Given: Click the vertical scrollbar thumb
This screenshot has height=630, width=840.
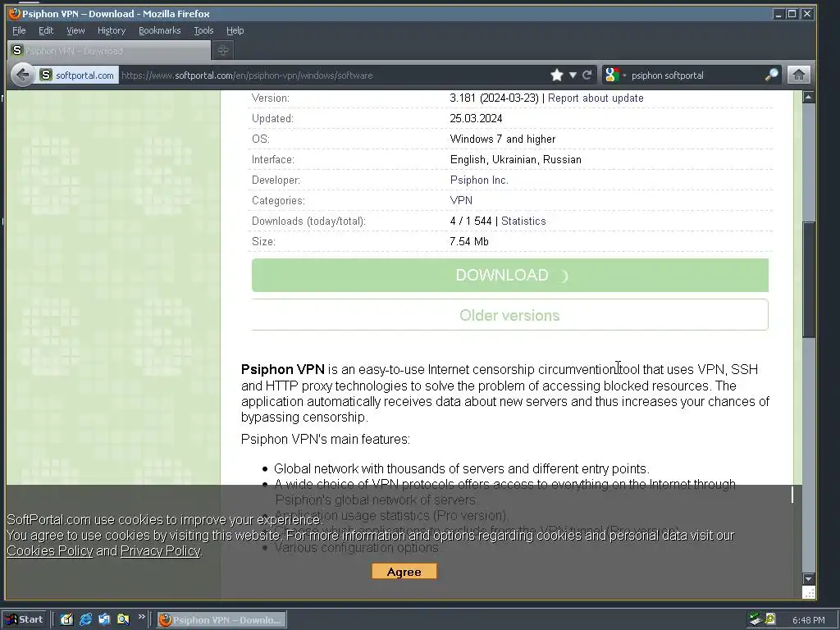Looking at the screenshot, I should (808, 280).
